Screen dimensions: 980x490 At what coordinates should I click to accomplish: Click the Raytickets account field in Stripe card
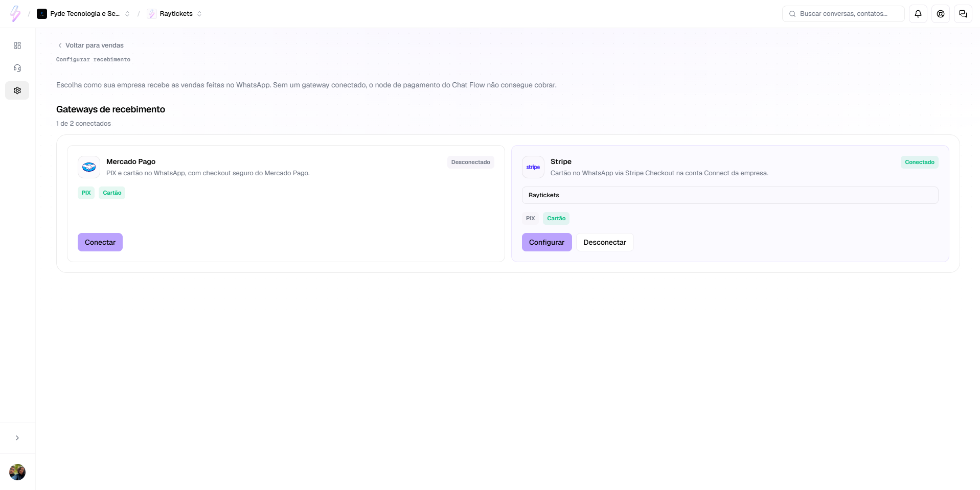pyautogui.click(x=730, y=195)
